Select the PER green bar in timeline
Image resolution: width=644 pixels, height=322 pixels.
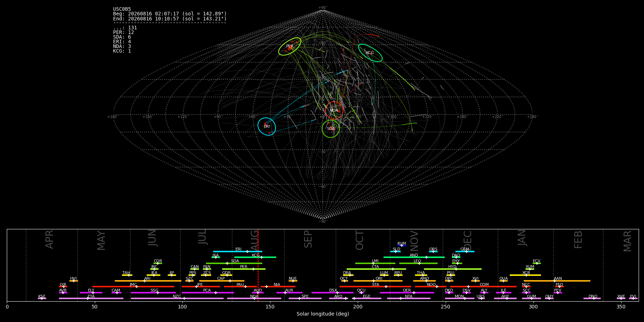click(x=244, y=269)
